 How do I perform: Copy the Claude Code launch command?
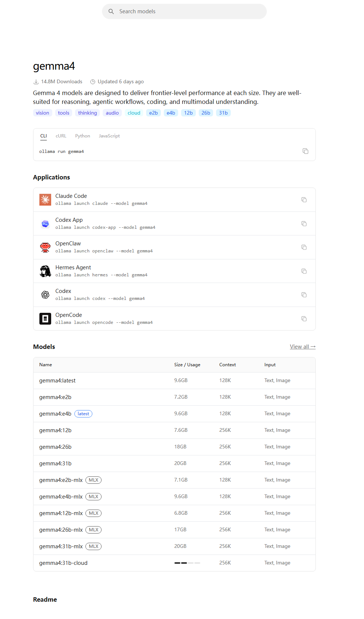304,200
